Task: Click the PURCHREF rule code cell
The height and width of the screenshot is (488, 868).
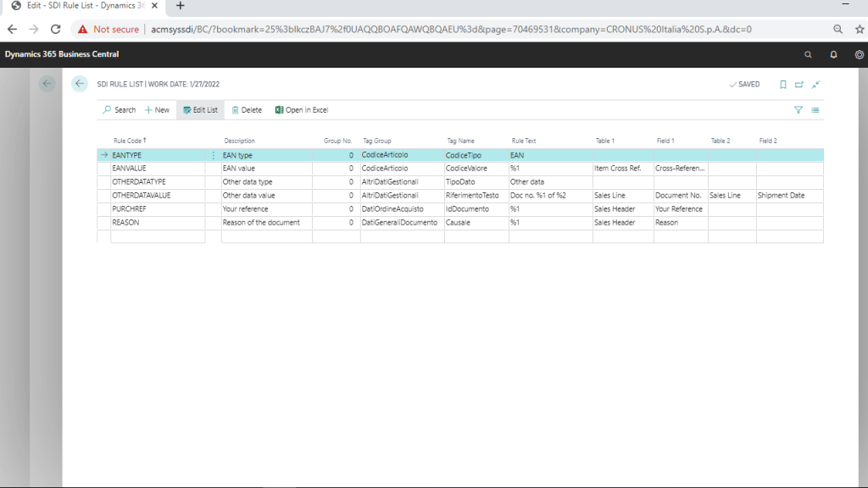Action: coord(157,208)
